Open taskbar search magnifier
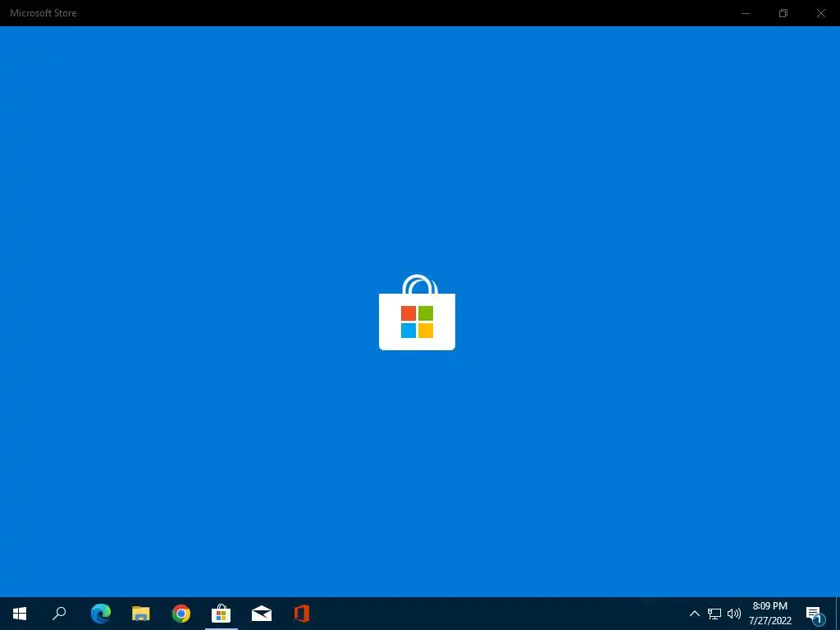The width and height of the screenshot is (840, 630). tap(59, 614)
